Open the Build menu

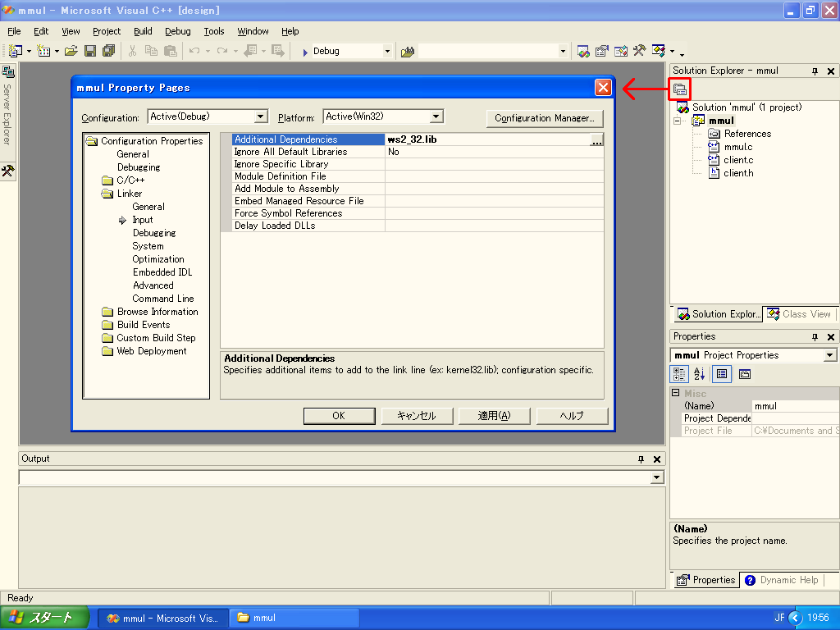pyautogui.click(x=143, y=32)
